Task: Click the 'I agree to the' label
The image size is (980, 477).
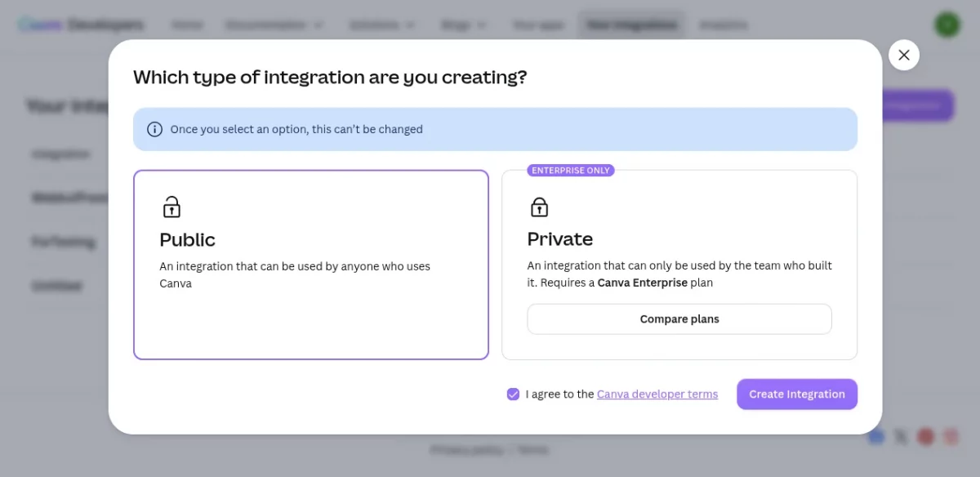Action: coord(559,394)
